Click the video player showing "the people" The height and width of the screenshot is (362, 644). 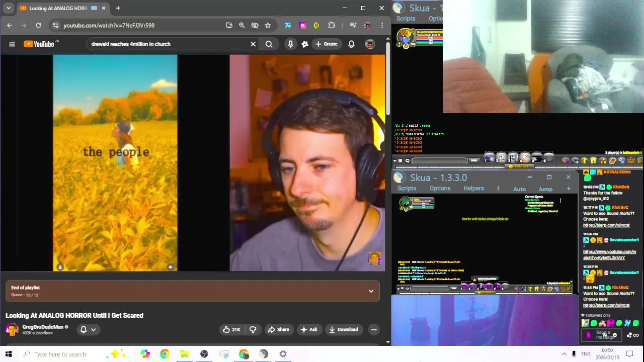pos(193,162)
